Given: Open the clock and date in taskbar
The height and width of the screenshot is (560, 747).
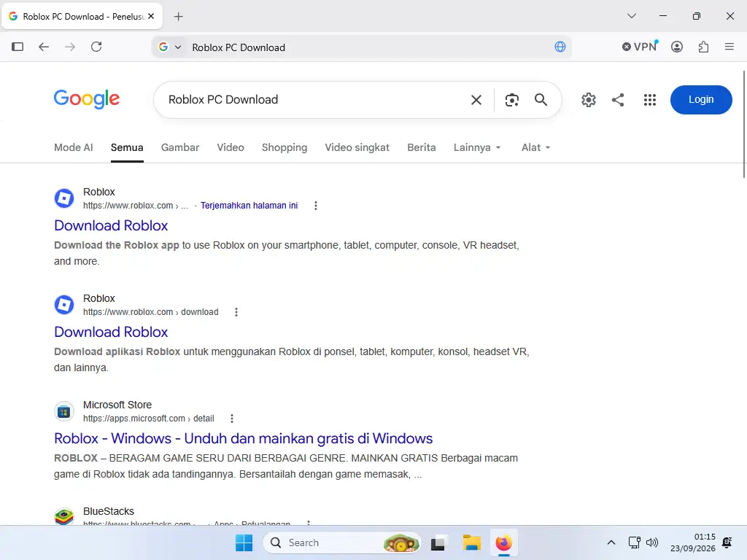Looking at the screenshot, I should click(693, 542).
